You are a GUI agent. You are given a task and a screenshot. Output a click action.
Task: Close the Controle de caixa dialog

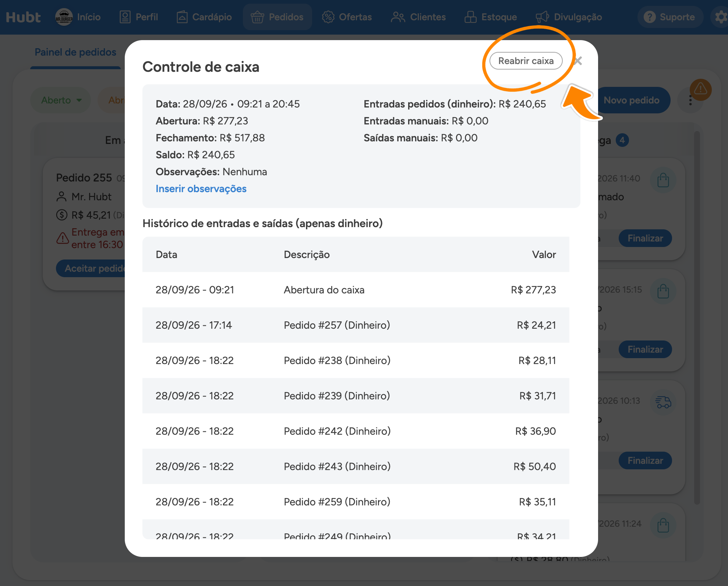pos(578,61)
